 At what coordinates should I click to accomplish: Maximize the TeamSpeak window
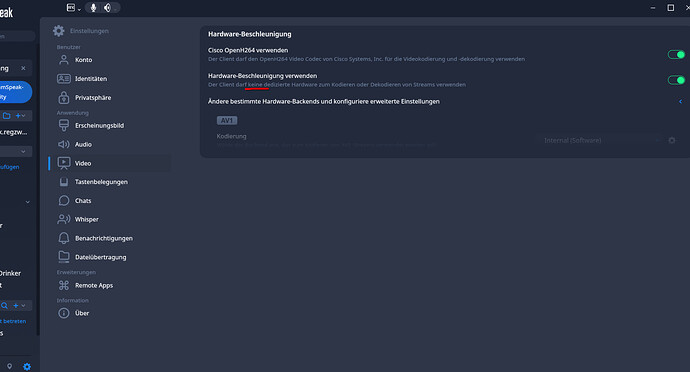[671, 7]
